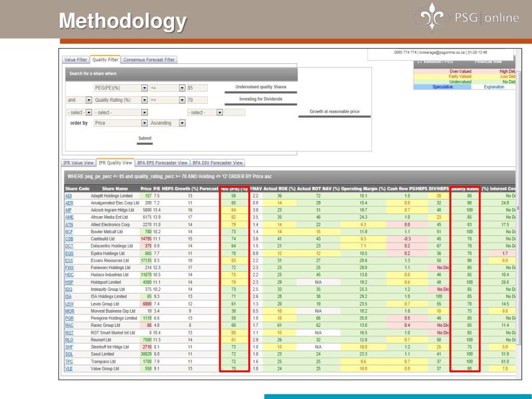The image size is (532, 399).
Task: Select the Quality Filter tab
Action: pos(105,60)
